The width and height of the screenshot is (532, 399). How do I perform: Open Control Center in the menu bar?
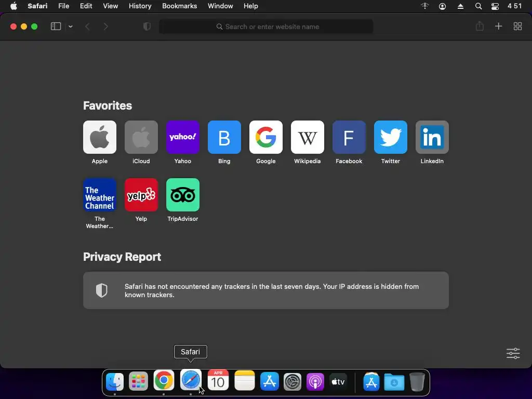pos(495,6)
